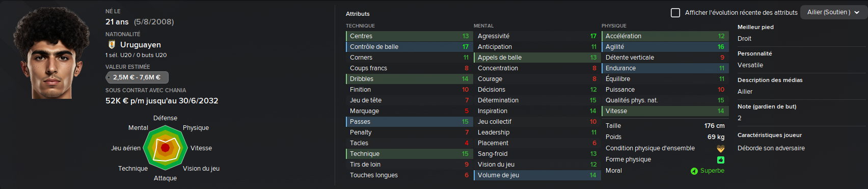This screenshot has height=189, width=868.
Task: Select the Accélération attribute row
Action: 664,36
